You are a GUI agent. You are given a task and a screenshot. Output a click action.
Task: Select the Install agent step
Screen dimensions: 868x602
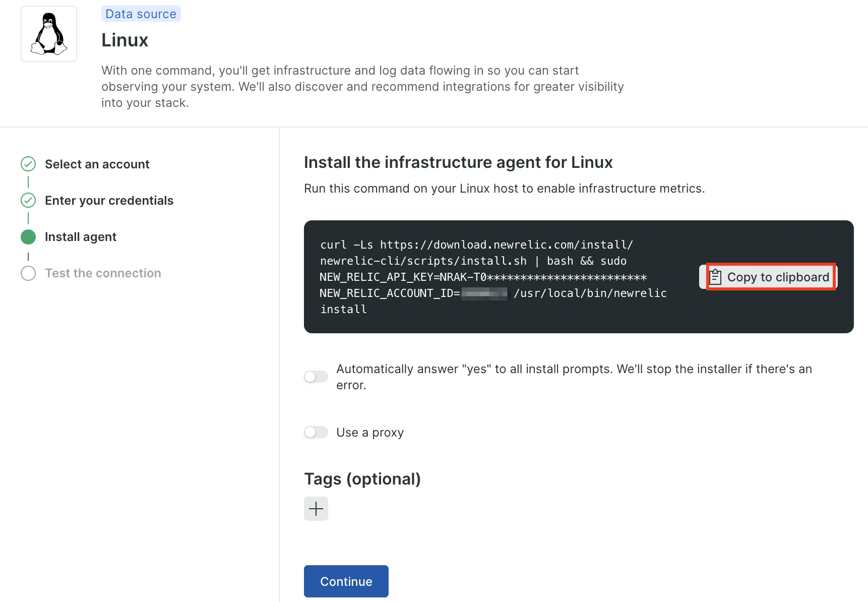[x=81, y=236]
